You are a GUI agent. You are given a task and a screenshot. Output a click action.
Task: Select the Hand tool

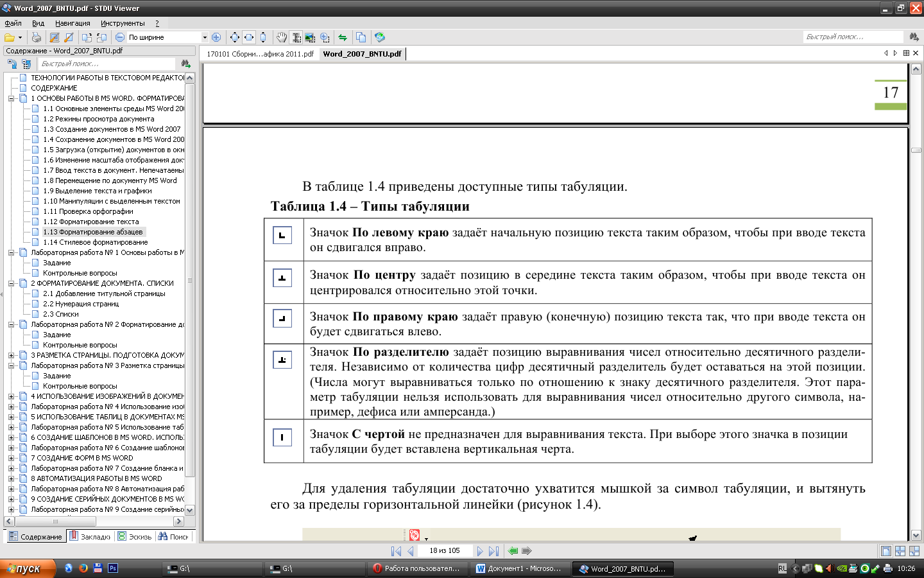(282, 37)
